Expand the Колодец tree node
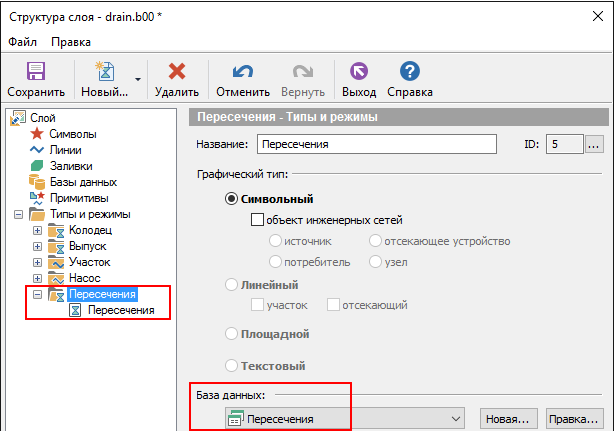This screenshot has height=431, width=614. (x=38, y=230)
